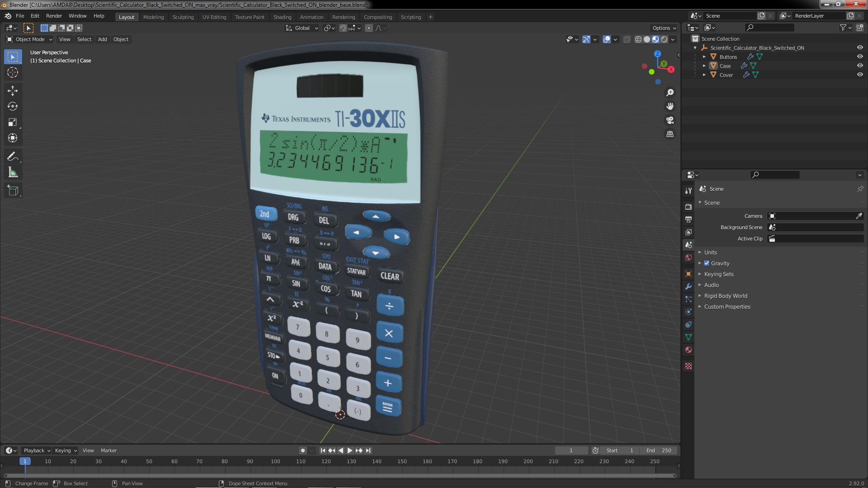The image size is (868, 488).
Task: Select the Move tool in the toolbar
Action: click(12, 91)
